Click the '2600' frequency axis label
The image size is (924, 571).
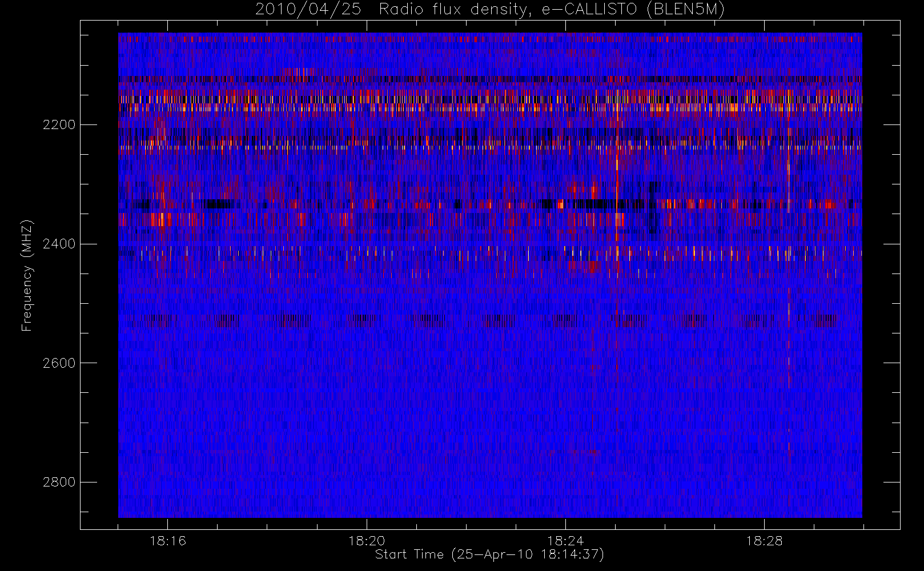point(59,363)
